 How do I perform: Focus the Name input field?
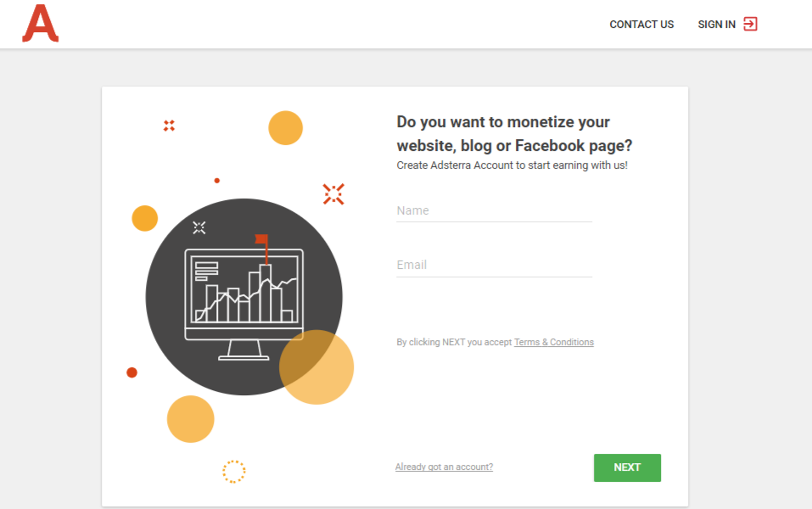(494, 210)
